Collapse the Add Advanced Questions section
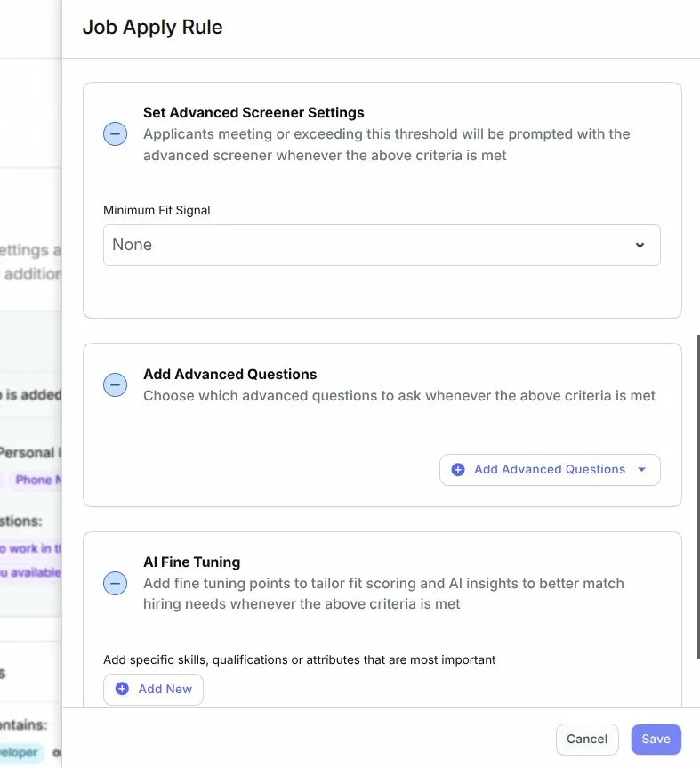Screen dimensions: 700x768 pyautogui.click(x=115, y=385)
